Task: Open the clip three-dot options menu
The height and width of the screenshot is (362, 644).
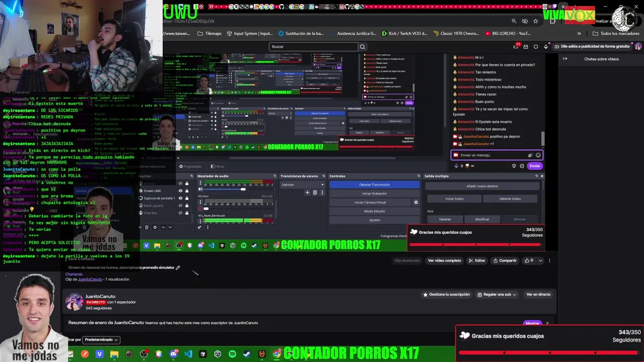Action: pyautogui.click(x=549, y=260)
